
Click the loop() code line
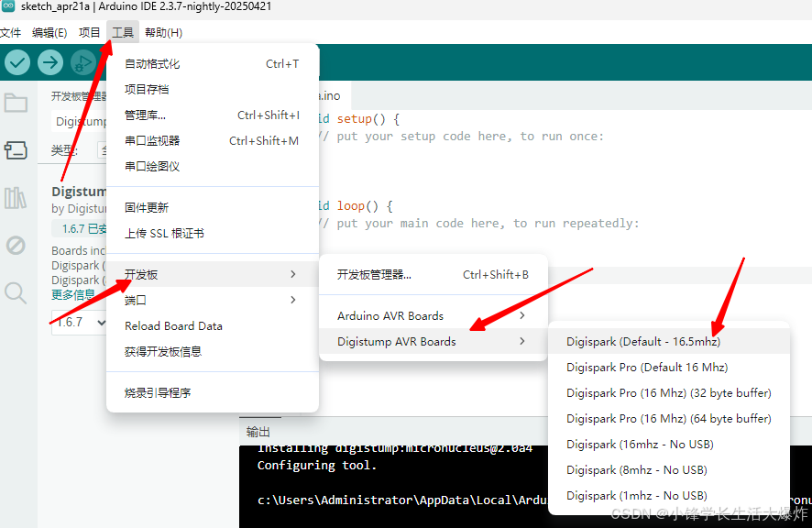[356, 205]
